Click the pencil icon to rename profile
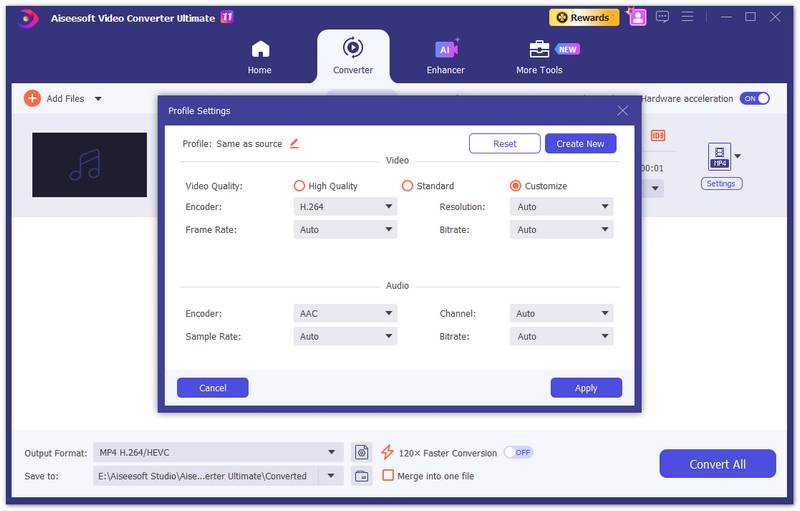Viewport: 800px width, 511px height. pyautogui.click(x=294, y=144)
